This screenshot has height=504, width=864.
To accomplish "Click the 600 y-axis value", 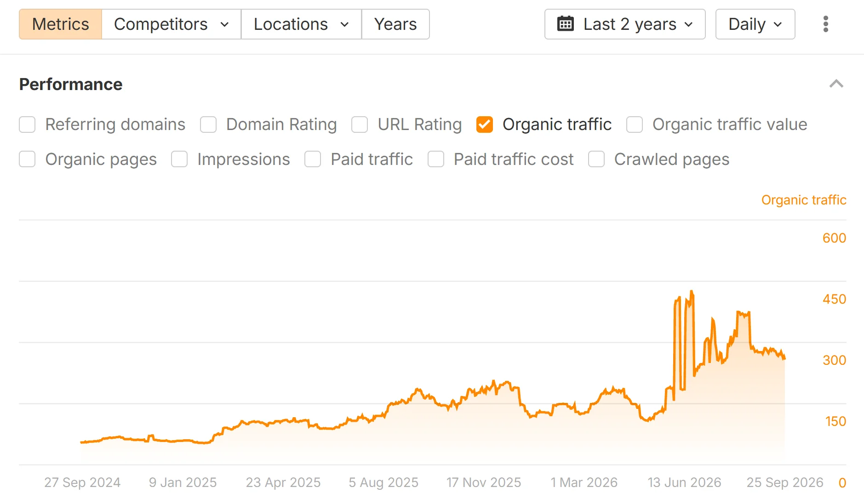I will click(x=834, y=238).
